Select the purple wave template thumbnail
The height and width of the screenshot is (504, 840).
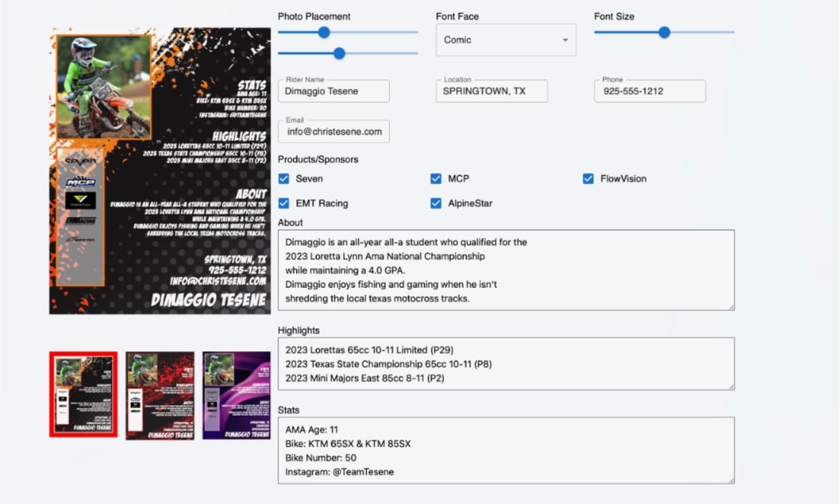pos(236,396)
